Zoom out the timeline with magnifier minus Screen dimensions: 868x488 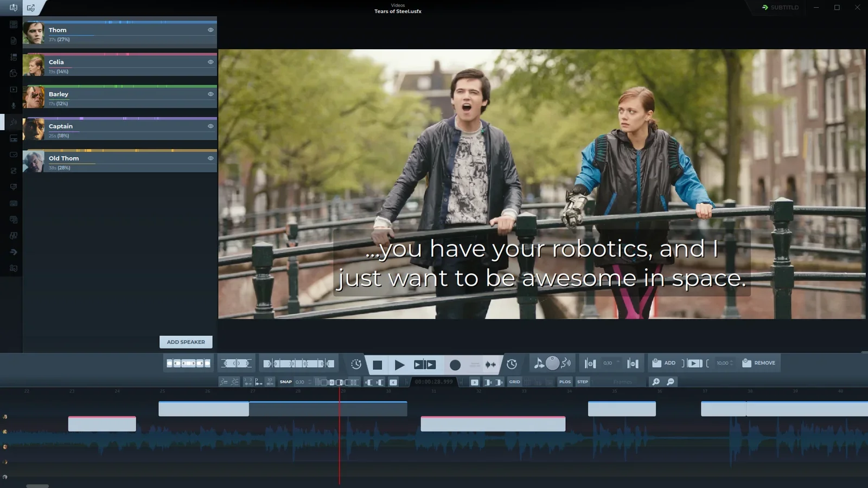671,382
